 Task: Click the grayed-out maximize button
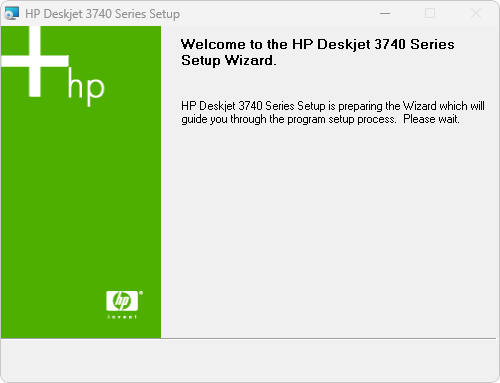[x=430, y=14]
